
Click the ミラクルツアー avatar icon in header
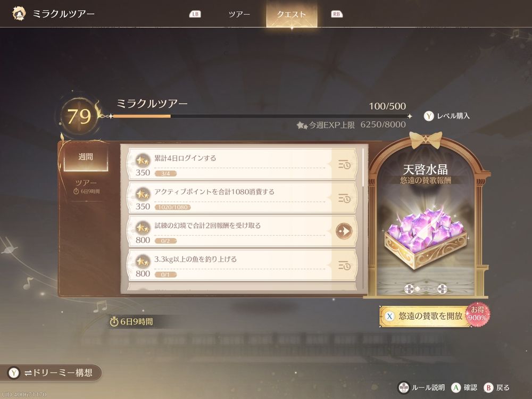pyautogui.click(x=19, y=14)
